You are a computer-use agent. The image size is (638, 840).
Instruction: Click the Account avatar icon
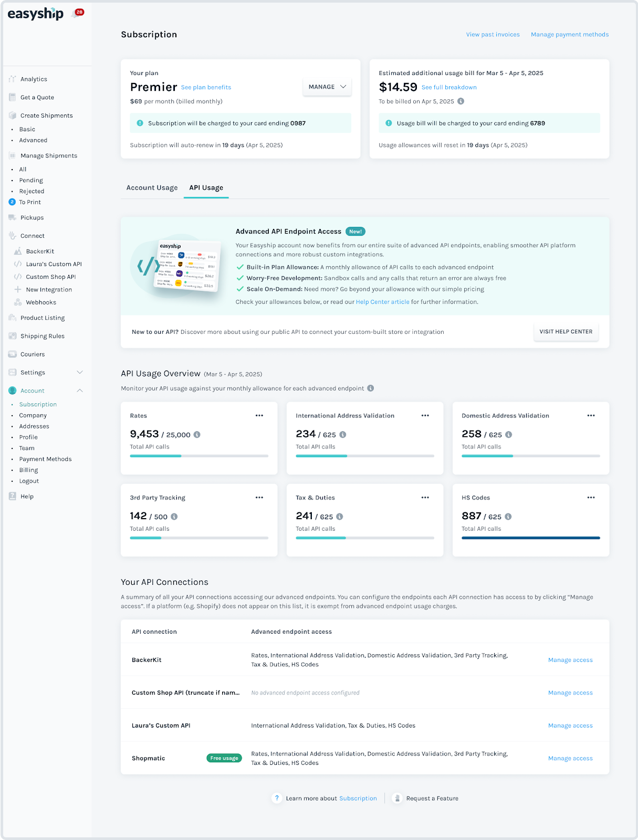[12, 391]
